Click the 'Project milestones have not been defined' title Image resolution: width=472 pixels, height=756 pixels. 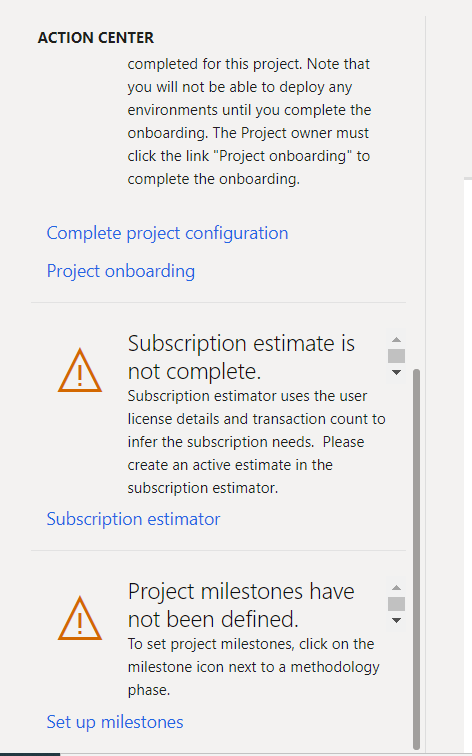(242, 605)
